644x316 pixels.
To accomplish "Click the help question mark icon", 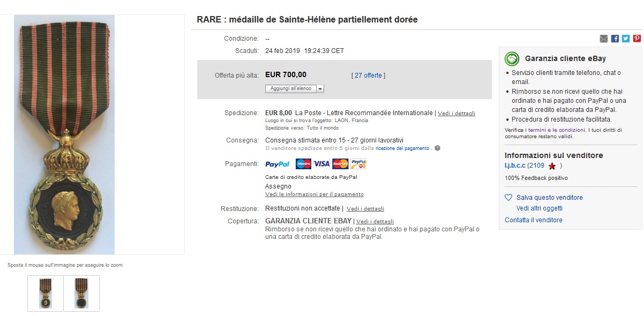I will [437, 148].
